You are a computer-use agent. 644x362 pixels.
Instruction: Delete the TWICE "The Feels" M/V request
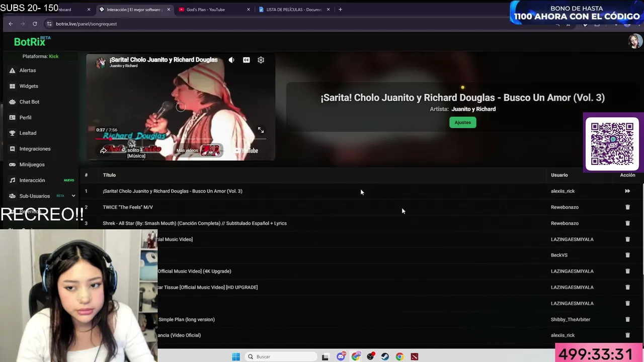pos(627,207)
